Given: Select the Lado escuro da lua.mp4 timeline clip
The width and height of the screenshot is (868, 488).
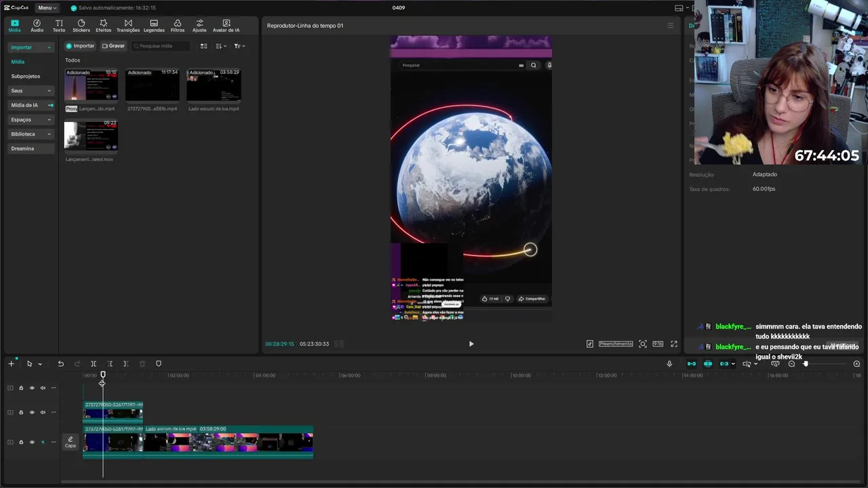Looking at the screenshot, I should tap(229, 441).
